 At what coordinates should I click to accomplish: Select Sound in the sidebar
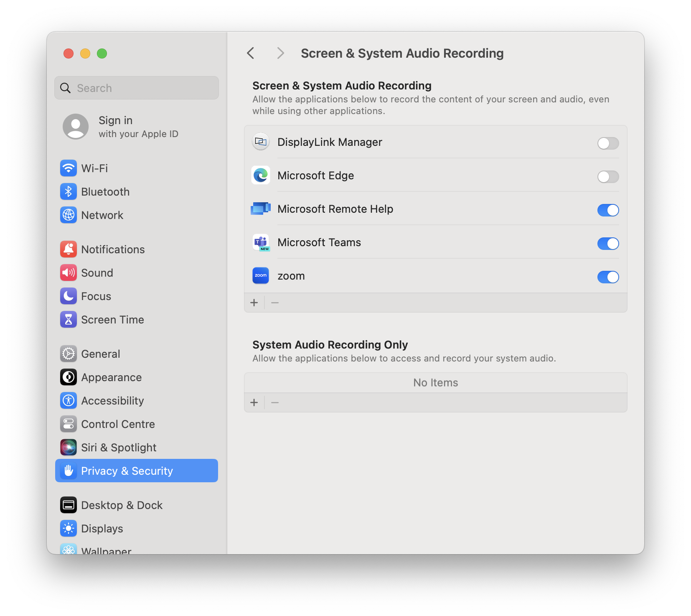(x=137, y=273)
